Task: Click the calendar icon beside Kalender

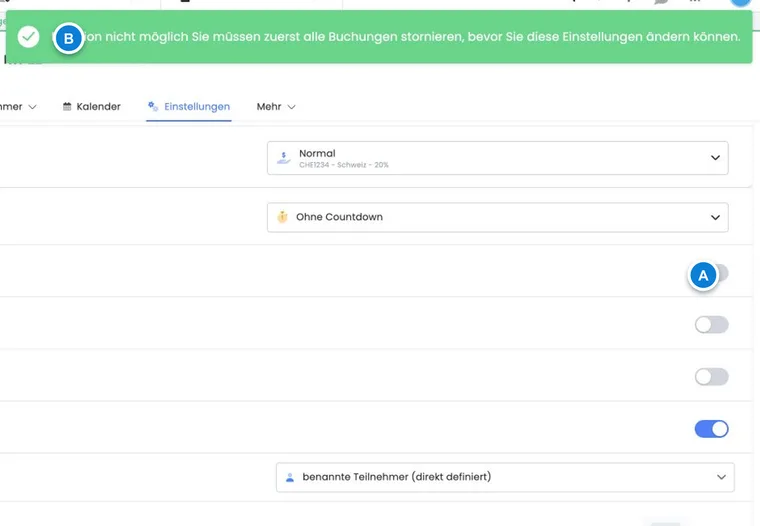Action: click(67, 106)
